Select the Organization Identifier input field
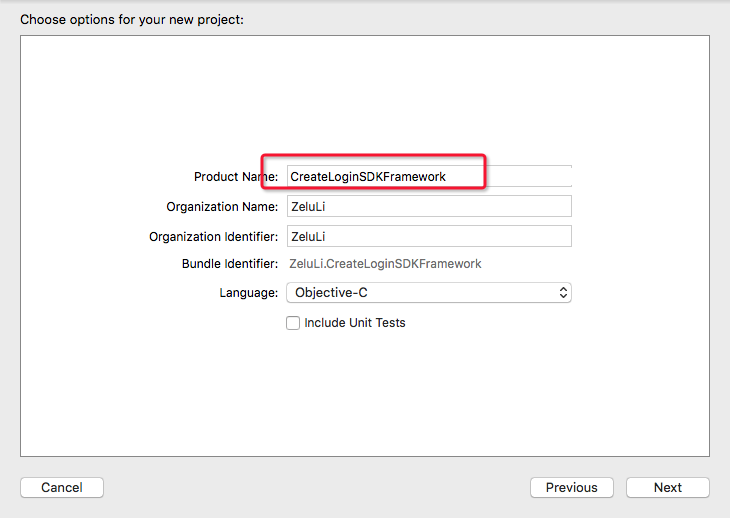 coord(428,236)
